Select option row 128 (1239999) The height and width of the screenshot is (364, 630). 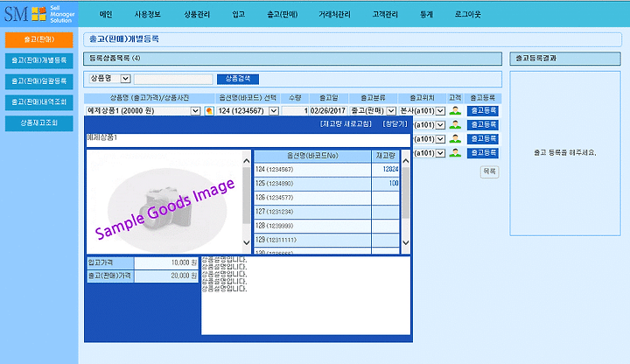click(x=326, y=226)
